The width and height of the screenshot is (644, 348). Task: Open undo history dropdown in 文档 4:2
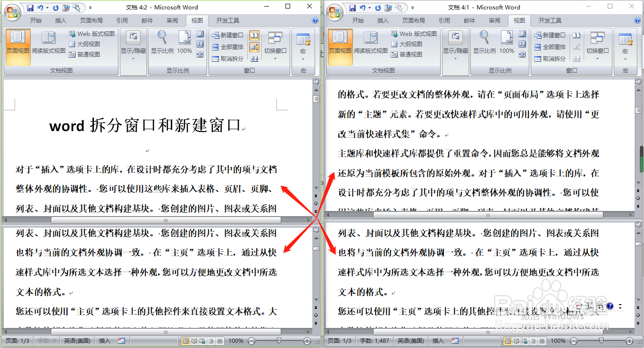pyautogui.click(x=47, y=8)
